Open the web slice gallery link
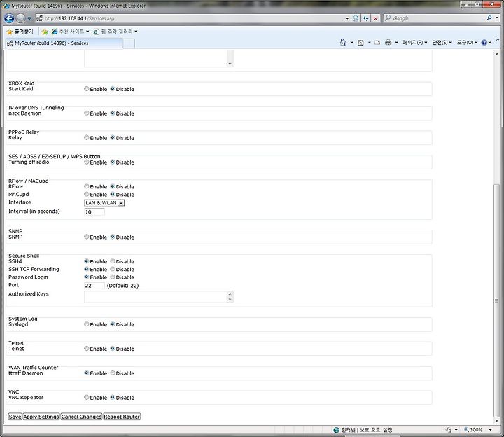The width and height of the screenshot is (504, 437). pos(115,32)
